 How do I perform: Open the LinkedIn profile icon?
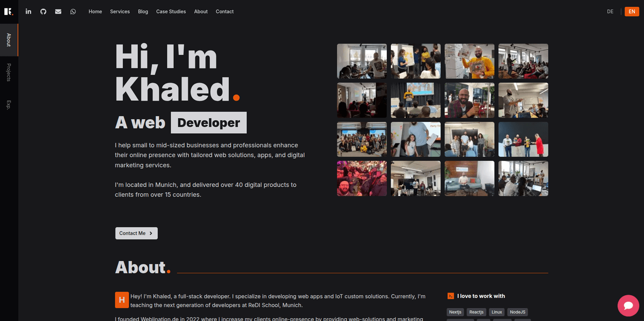pos(28,11)
